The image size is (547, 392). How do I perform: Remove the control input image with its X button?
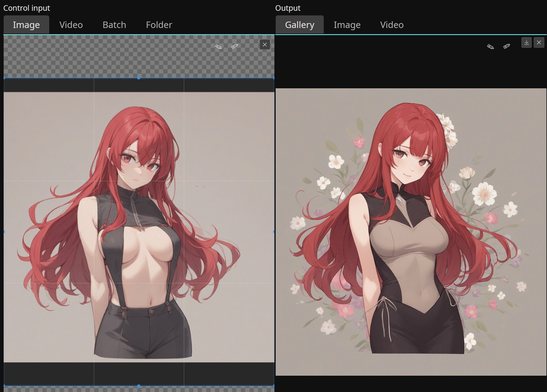264,44
